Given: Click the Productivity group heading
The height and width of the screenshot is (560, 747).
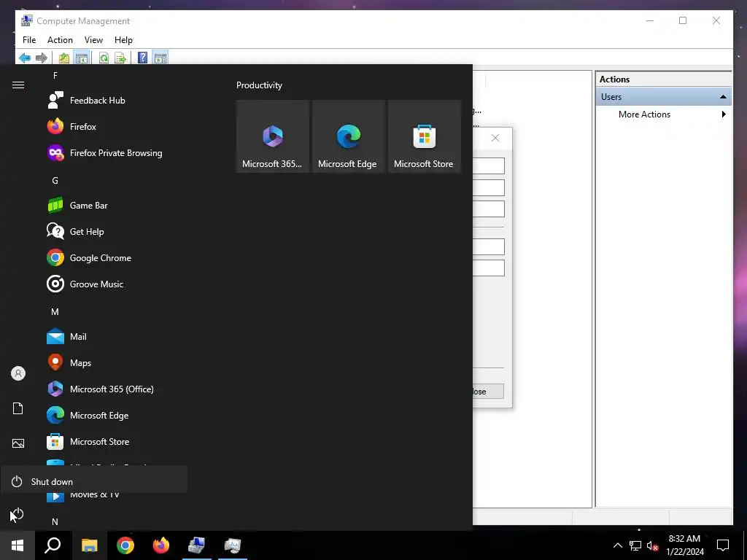Looking at the screenshot, I should coord(259,85).
